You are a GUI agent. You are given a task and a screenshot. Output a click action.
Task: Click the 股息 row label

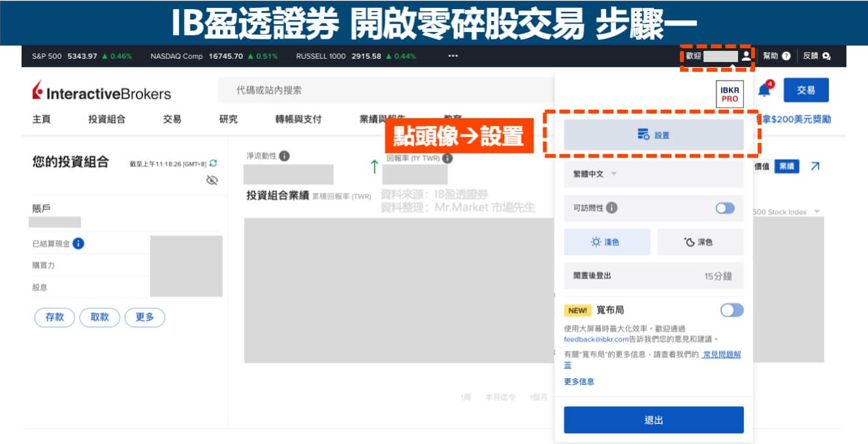40,287
